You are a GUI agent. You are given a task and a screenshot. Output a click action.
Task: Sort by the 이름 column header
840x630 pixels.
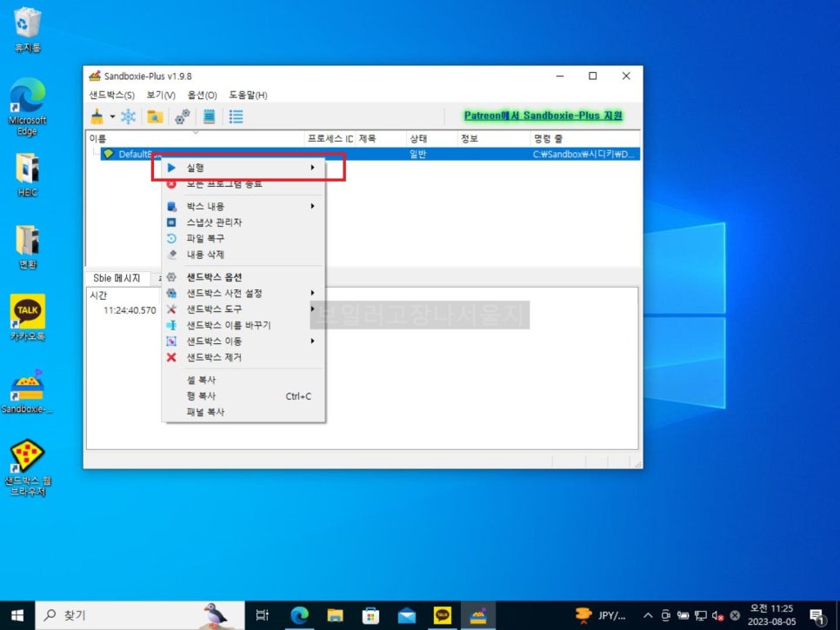tap(196, 139)
